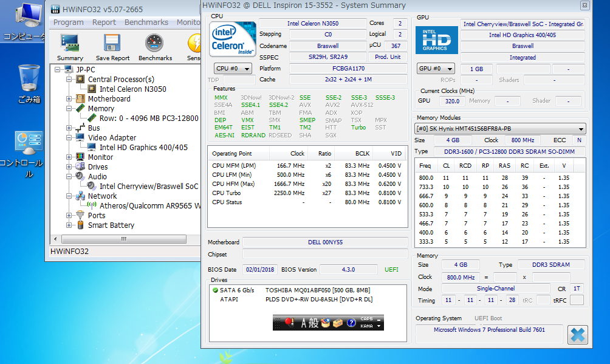Click the Network icon in tree
Screen dimensions: 610x364
pyautogui.click(x=81, y=196)
